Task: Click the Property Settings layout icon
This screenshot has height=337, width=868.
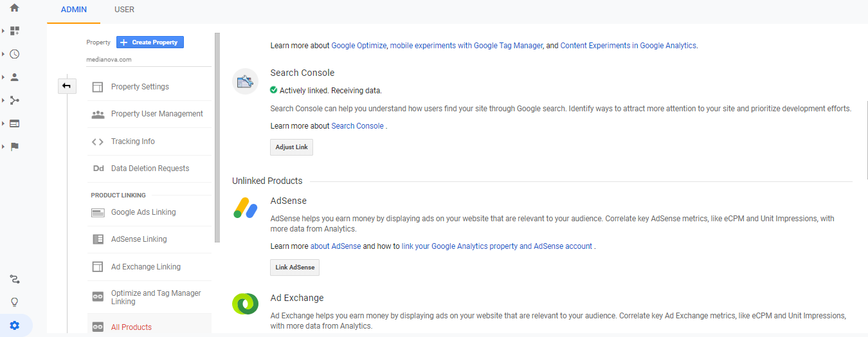Action: (x=98, y=87)
